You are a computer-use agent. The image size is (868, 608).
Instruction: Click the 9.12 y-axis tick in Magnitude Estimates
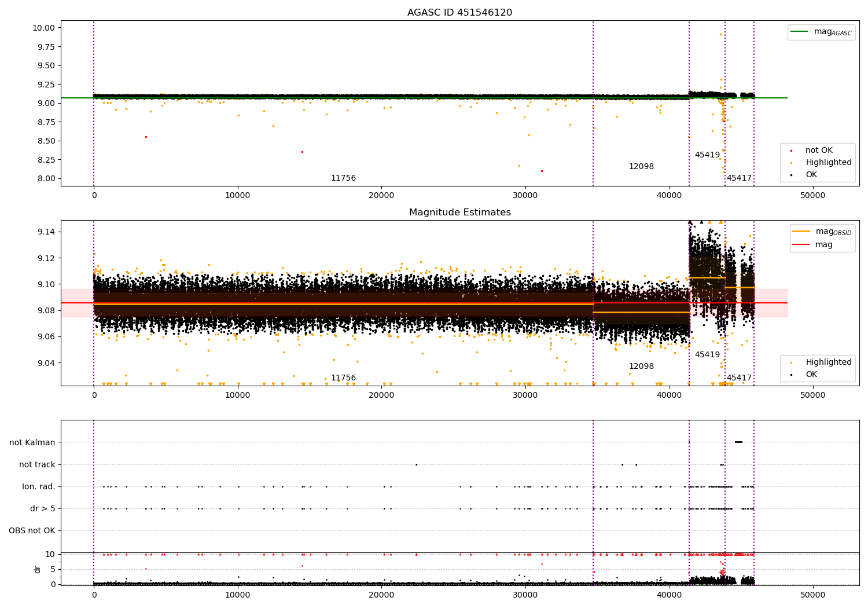tap(47, 258)
